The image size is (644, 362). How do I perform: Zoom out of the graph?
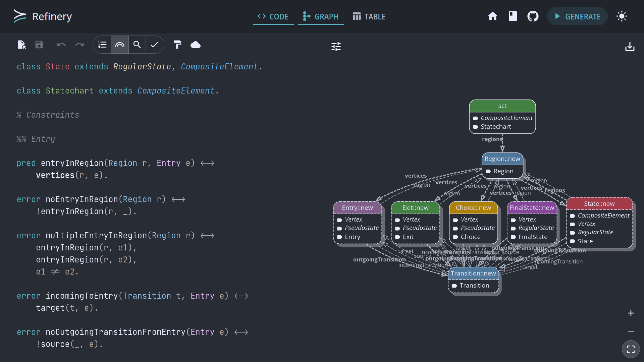631,331
